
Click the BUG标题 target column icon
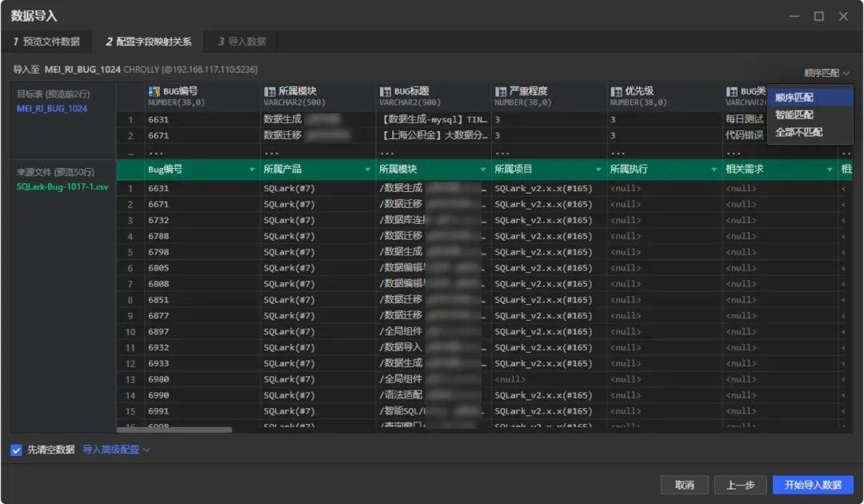point(385,91)
